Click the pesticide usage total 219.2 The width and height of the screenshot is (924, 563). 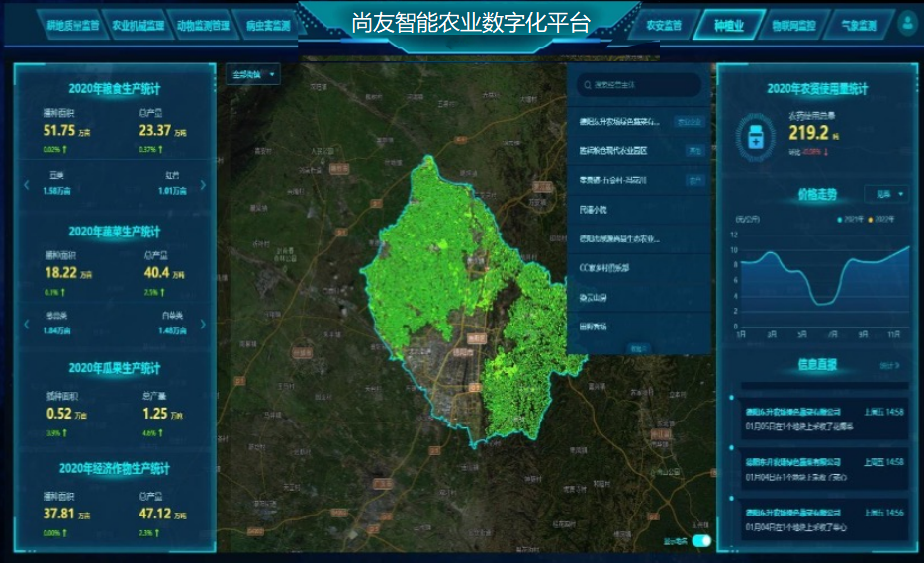(x=808, y=133)
